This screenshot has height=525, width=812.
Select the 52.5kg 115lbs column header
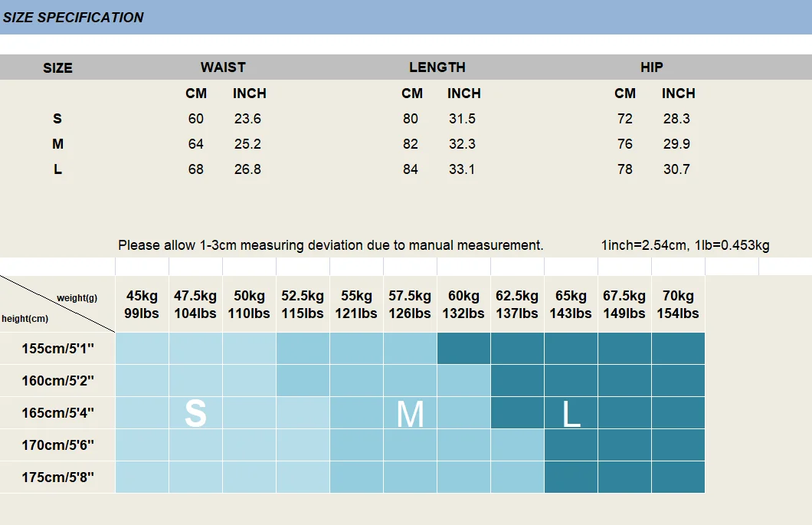click(303, 305)
